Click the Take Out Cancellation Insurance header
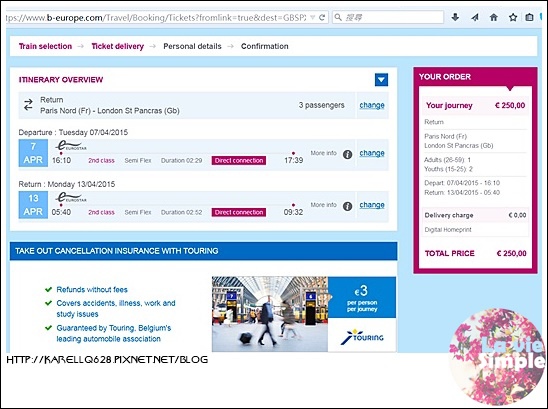 (203, 251)
